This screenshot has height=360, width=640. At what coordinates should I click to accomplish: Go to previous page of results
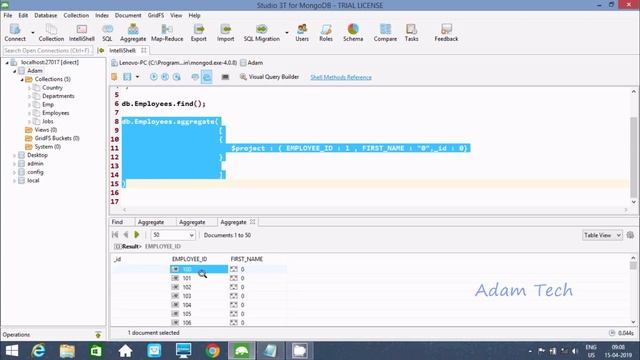click(126, 235)
